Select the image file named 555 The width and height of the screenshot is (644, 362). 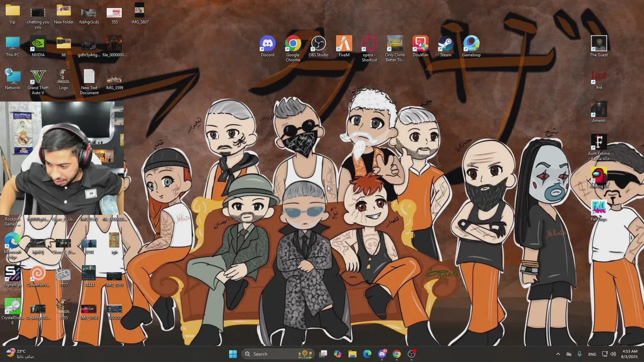pos(114,14)
